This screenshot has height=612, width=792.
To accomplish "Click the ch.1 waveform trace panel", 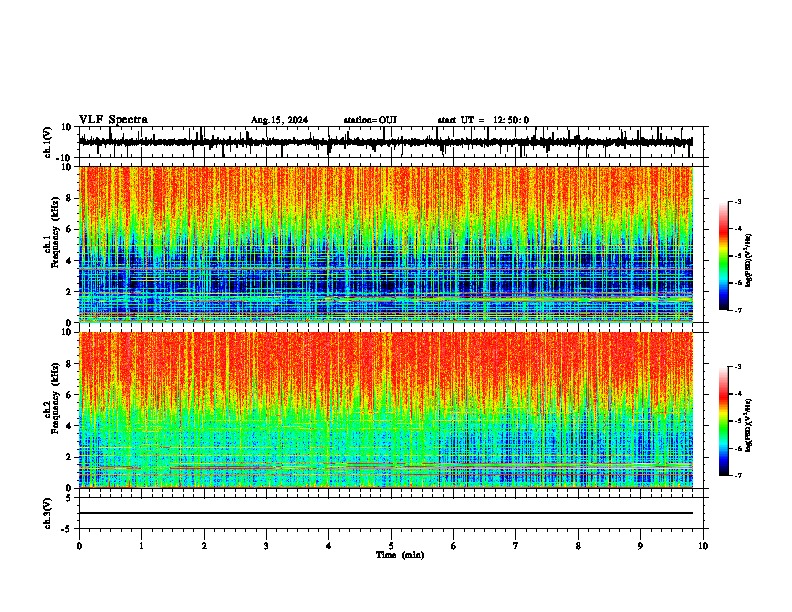I will [391, 142].
